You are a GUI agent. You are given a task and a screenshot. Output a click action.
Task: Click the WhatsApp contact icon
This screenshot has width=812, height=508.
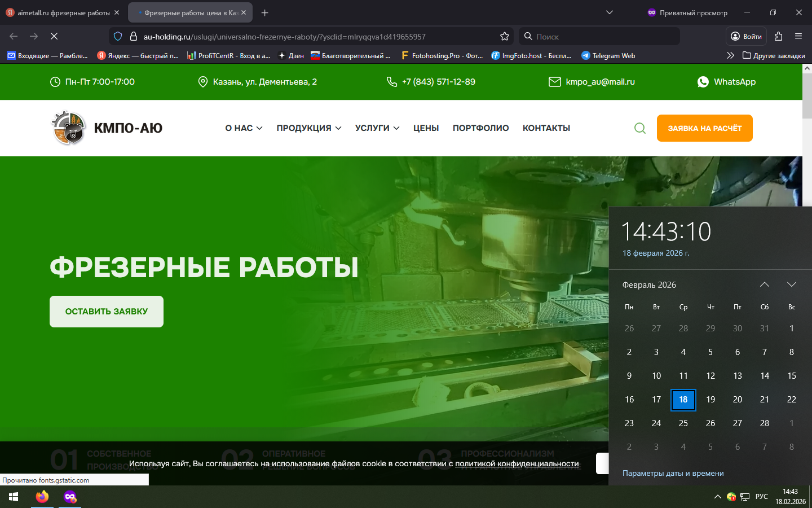[x=703, y=82]
